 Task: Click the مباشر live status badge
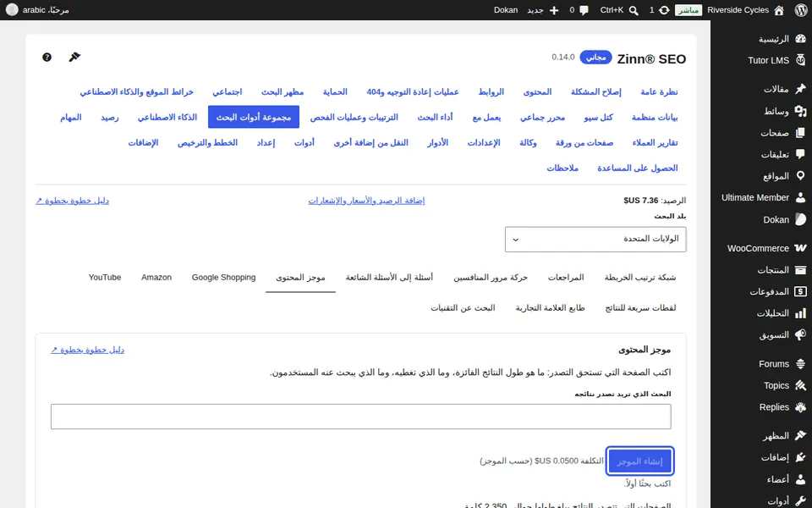(689, 10)
